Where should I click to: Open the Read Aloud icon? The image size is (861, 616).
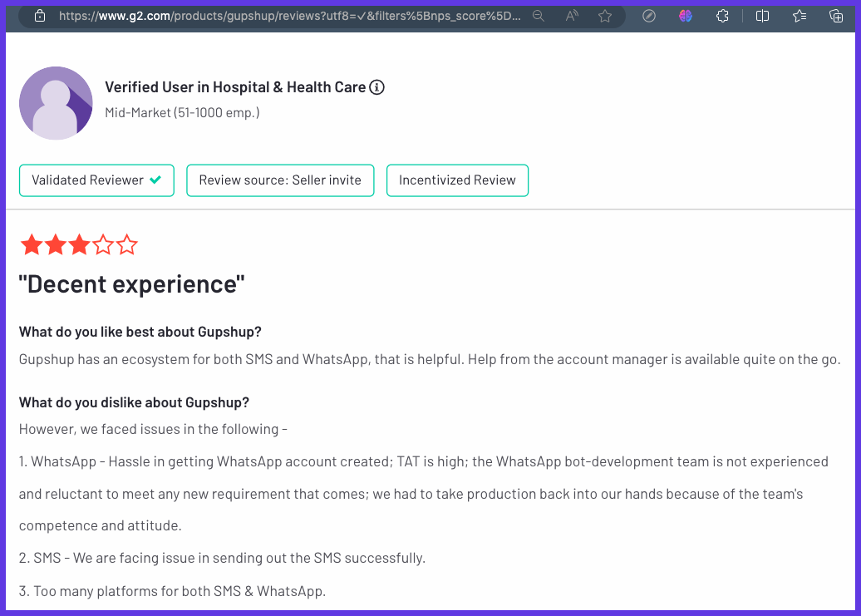click(x=572, y=16)
